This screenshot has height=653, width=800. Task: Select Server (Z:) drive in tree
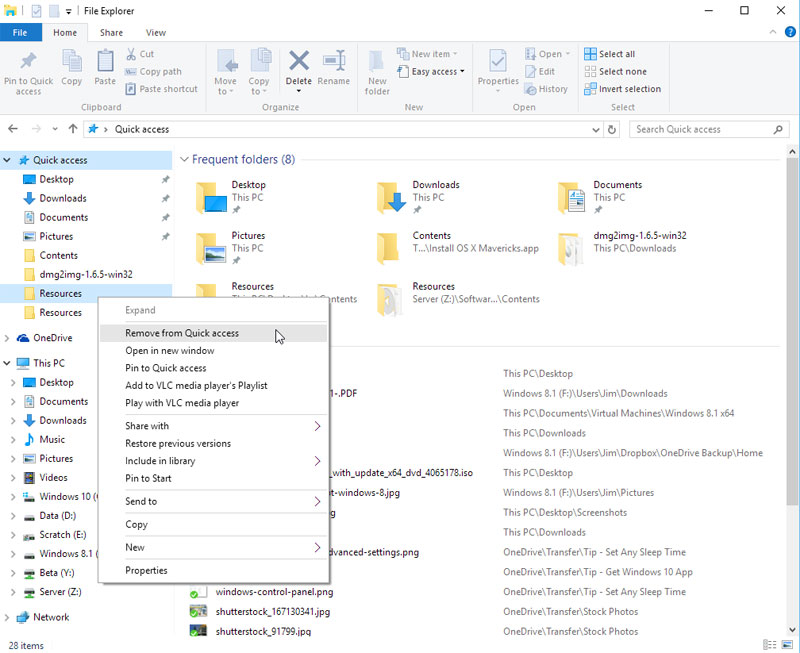(60, 592)
